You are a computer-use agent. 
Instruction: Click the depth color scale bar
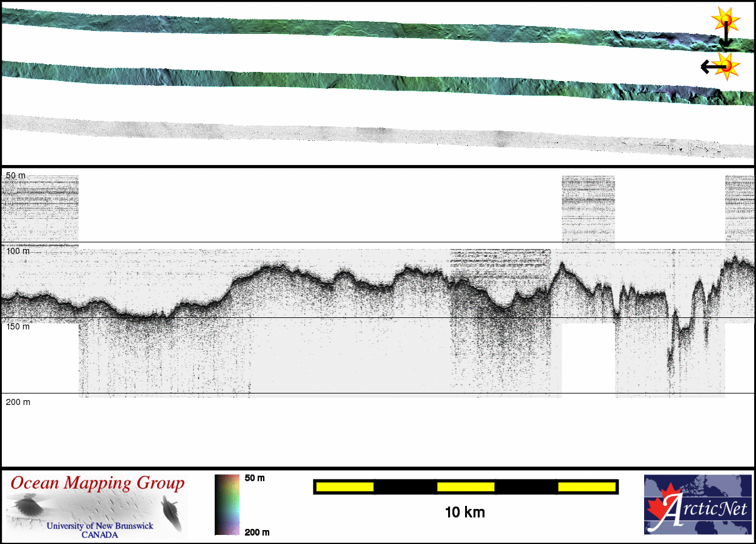coord(227,505)
